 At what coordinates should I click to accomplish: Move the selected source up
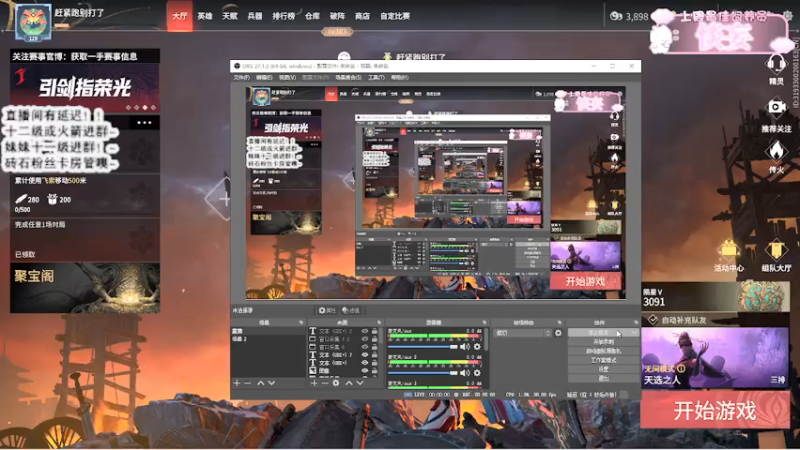pos(349,383)
